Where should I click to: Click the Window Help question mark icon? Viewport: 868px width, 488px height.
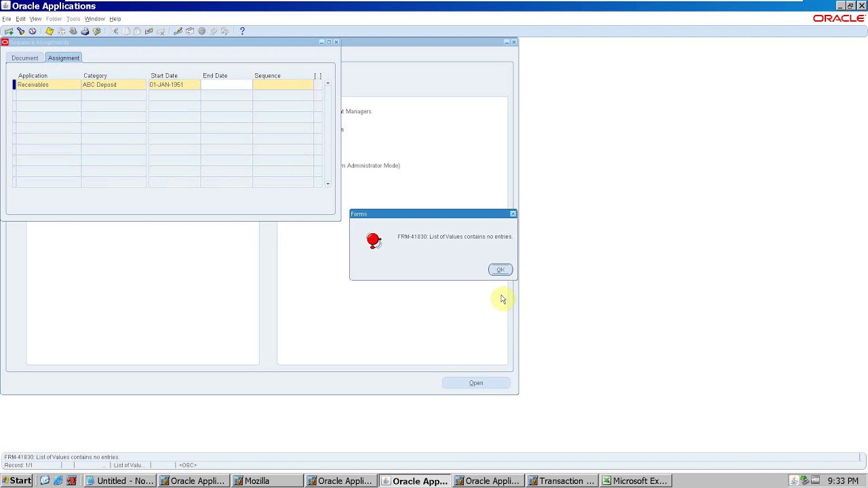242,31
